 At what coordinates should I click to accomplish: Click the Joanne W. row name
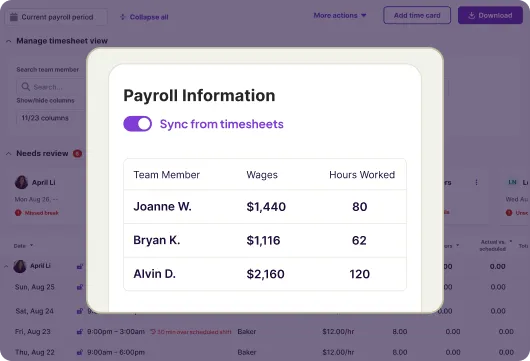162,206
